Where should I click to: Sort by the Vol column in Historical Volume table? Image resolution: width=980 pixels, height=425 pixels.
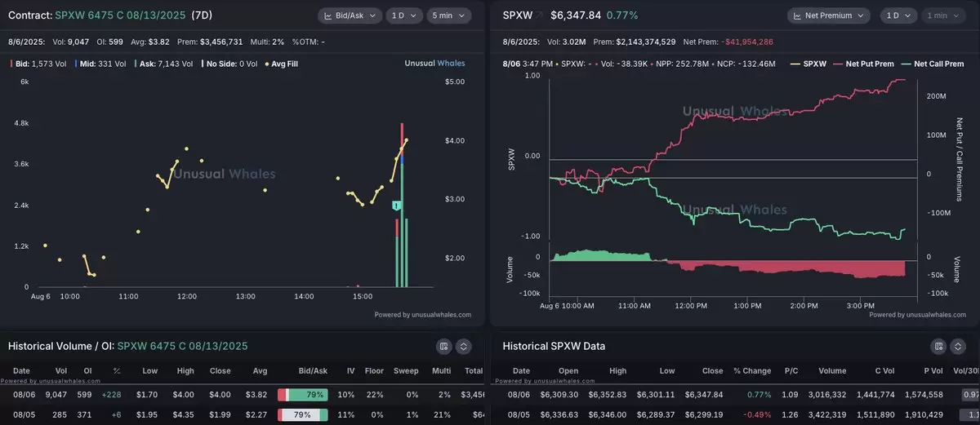(60, 370)
